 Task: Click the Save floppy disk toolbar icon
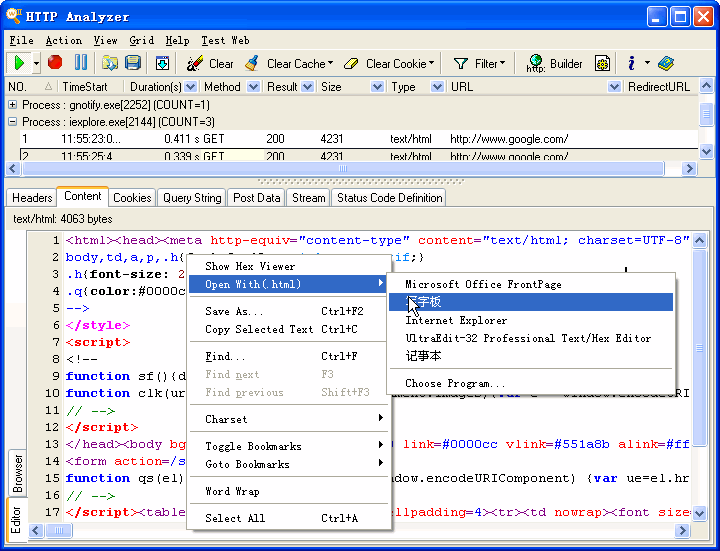tap(133, 63)
